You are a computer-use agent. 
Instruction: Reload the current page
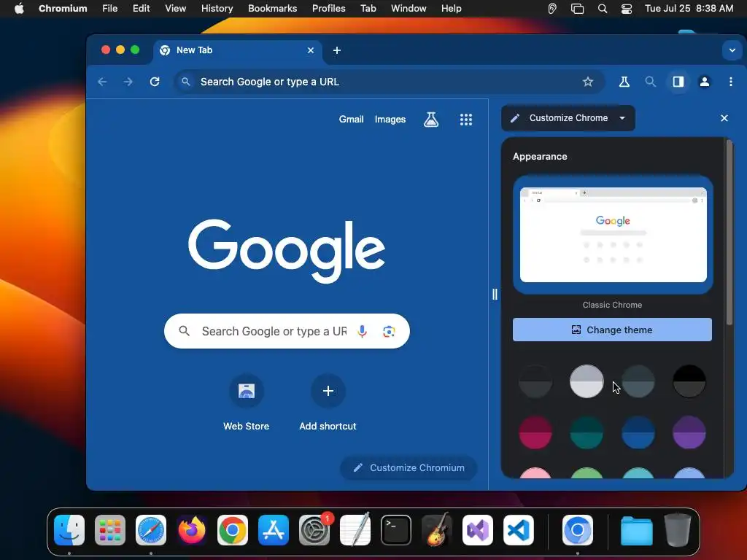pyautogui.click(x=155, y=82)
